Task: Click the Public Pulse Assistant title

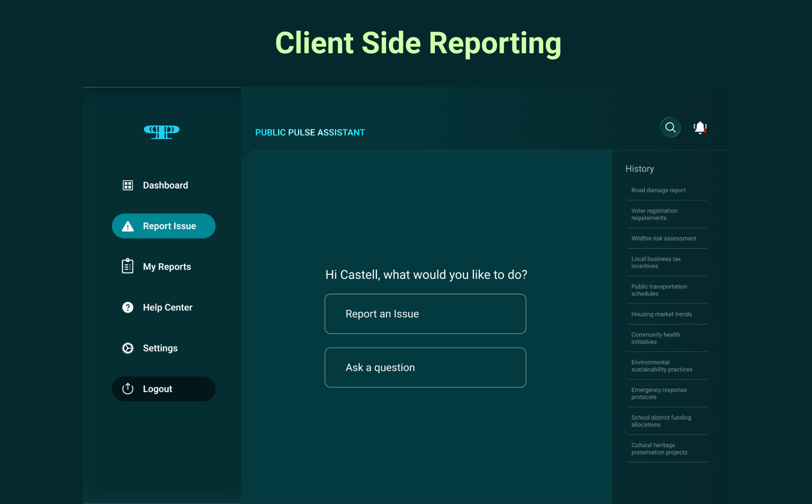Action: [x=310, y=133]
